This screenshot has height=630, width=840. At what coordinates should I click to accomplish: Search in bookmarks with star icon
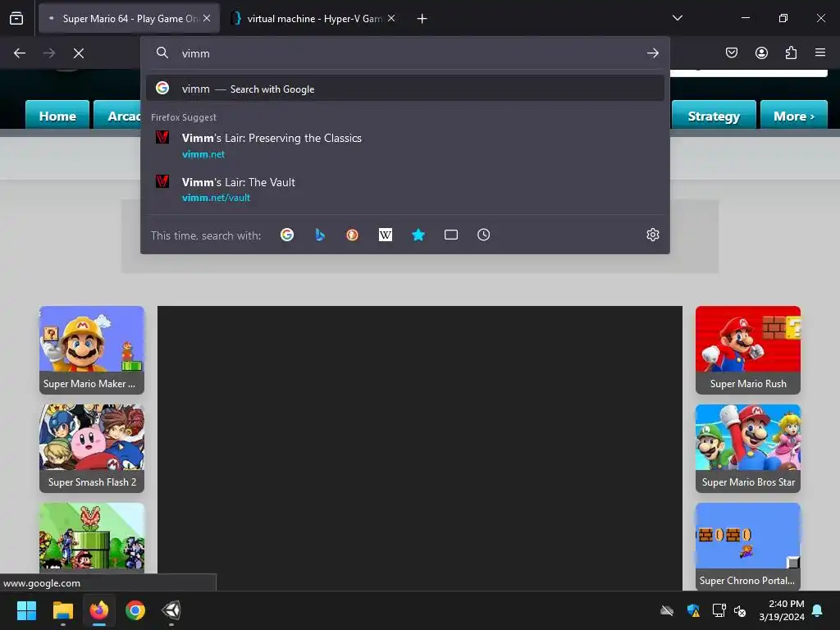pyautogui.click(x=418, y=235)
